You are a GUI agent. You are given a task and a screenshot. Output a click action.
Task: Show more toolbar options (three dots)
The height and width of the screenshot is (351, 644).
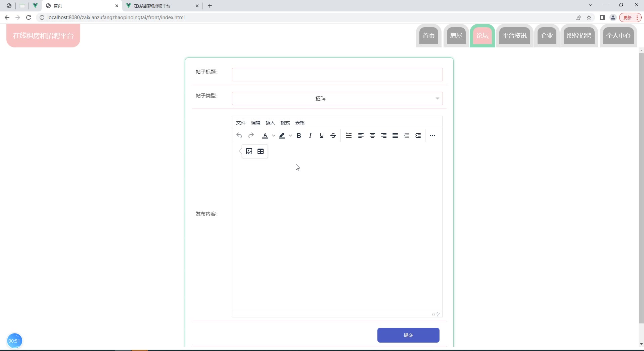point(432,135)
